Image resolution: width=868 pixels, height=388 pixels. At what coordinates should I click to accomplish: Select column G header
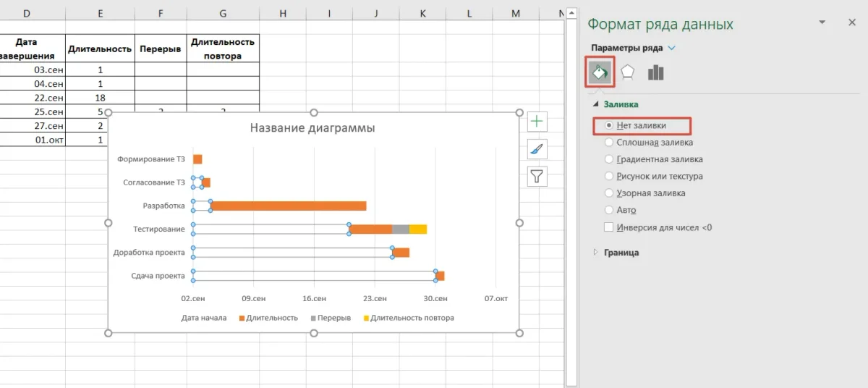pyautogui.click(x=223, y=14)
